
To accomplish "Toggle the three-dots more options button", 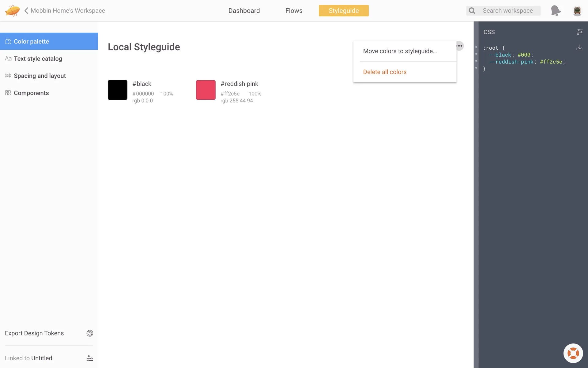I will [460, 46].
